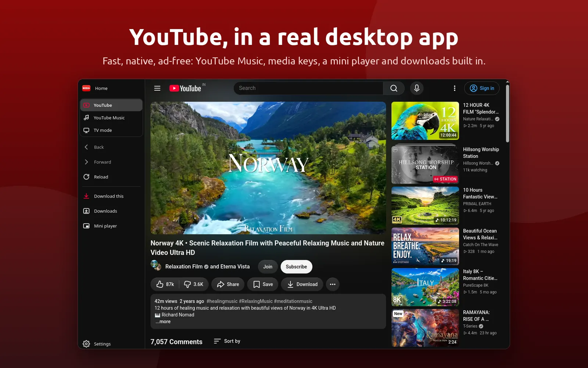Click the YouTube logo
The width and height of the screenshot is (588, 368).
[185, 88]
